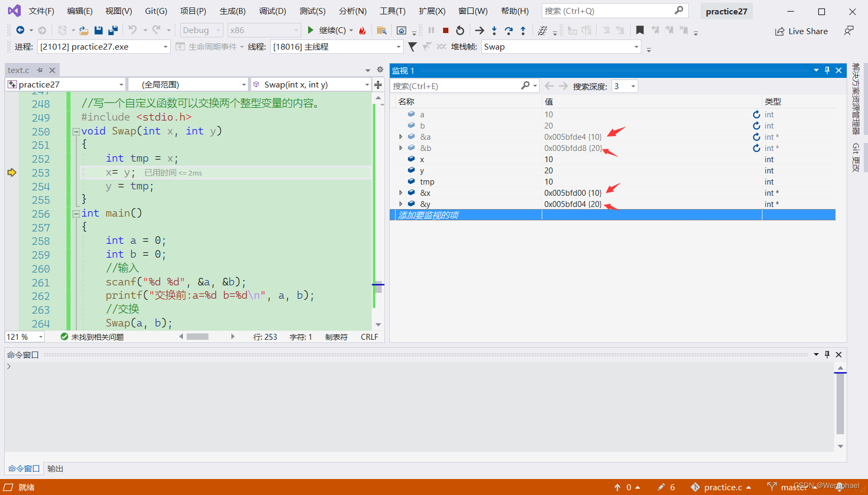Image resolution: width=868 pixels, height=495 pixels.
Task: Open the Solution Explorer side tab
Action: 856,99
